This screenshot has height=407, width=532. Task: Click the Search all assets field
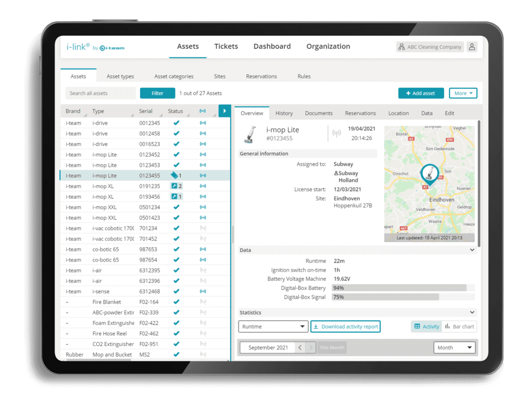coord(100,93)
